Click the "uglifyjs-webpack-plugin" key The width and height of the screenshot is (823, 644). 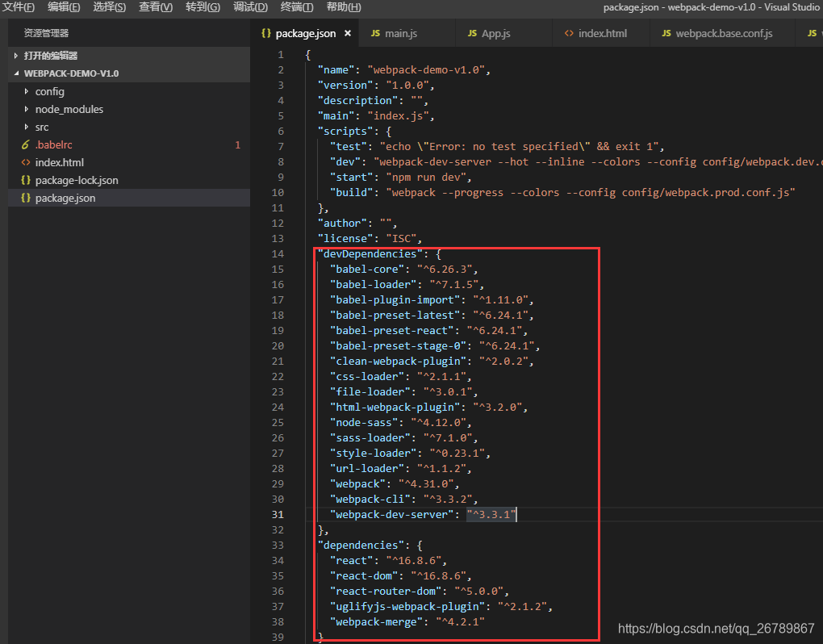[x=407, y=607]
